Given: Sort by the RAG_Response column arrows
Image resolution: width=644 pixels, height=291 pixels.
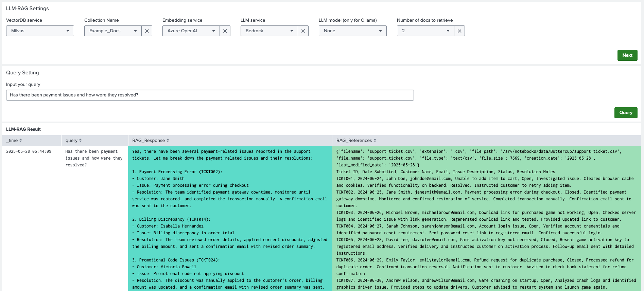Looking at the screenshot, I should pos(168,140).
